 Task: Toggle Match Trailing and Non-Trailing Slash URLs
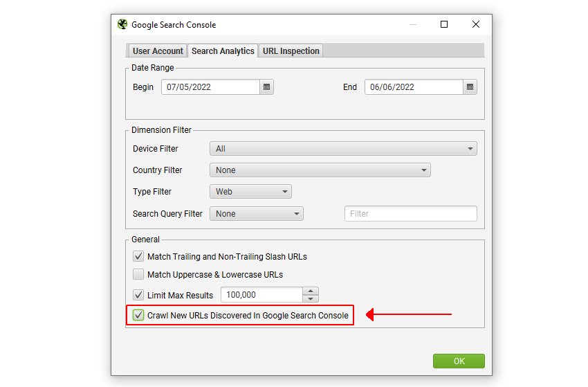(138, 256)
